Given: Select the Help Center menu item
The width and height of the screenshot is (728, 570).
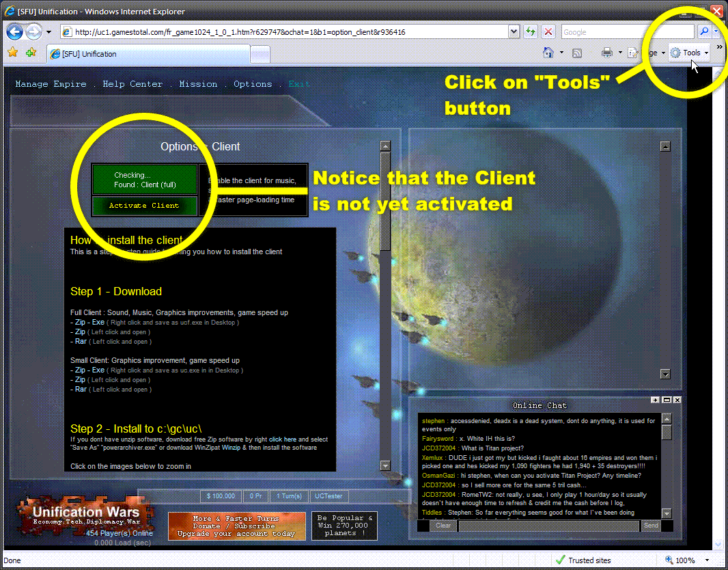Looking at the screenshot, I should click(132, 84).
